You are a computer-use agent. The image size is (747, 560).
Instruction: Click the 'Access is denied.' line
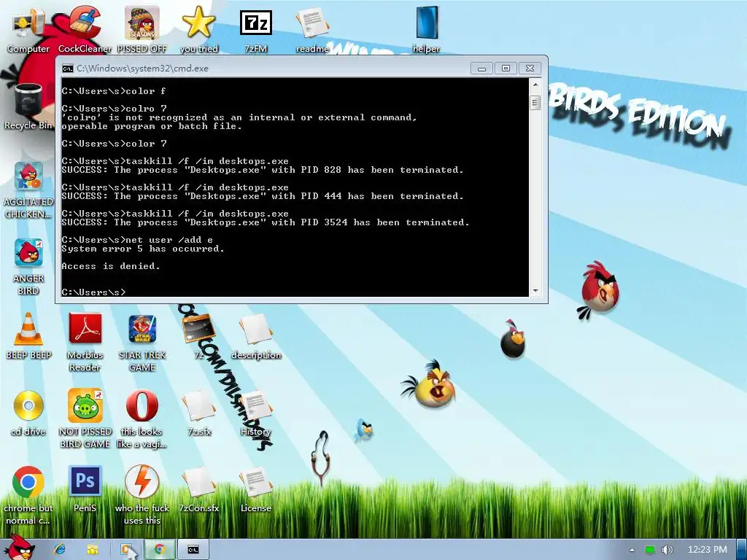coord(111,266)
